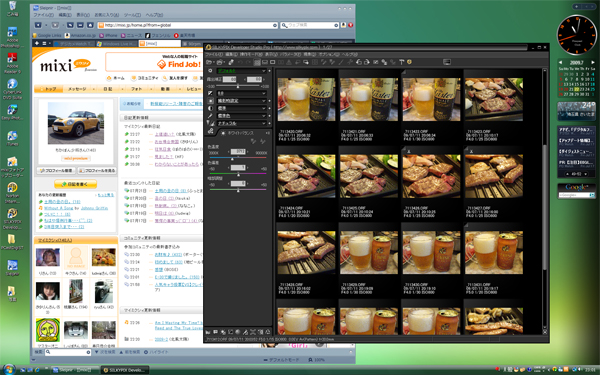Click the exposure bias icon in SILKYPIX parameter panel
The height and width of the screenshot is (375, 600).
tap(210, 93)
